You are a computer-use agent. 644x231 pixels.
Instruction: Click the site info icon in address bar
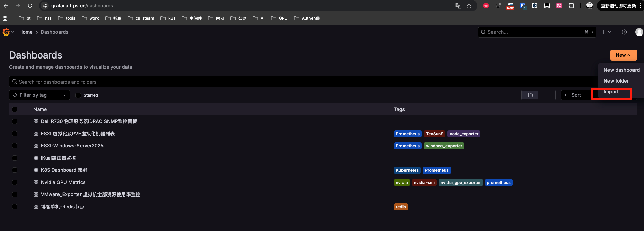point(45,6)
